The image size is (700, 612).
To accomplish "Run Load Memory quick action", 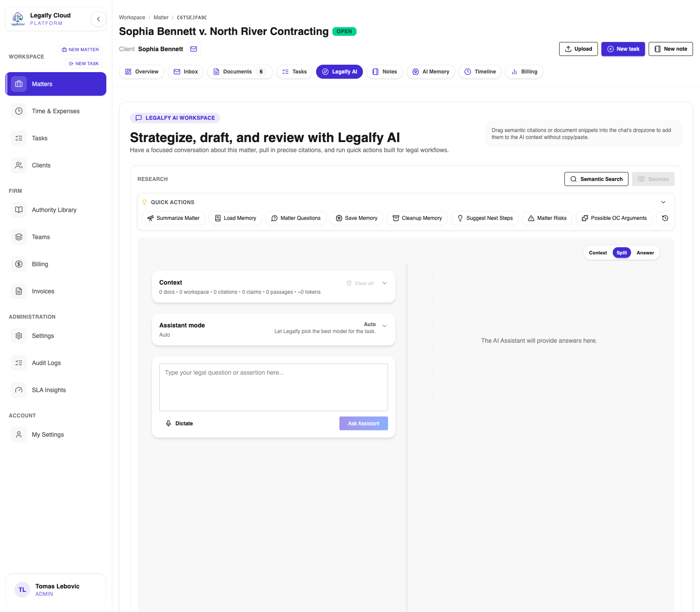I will pos(235,218).
